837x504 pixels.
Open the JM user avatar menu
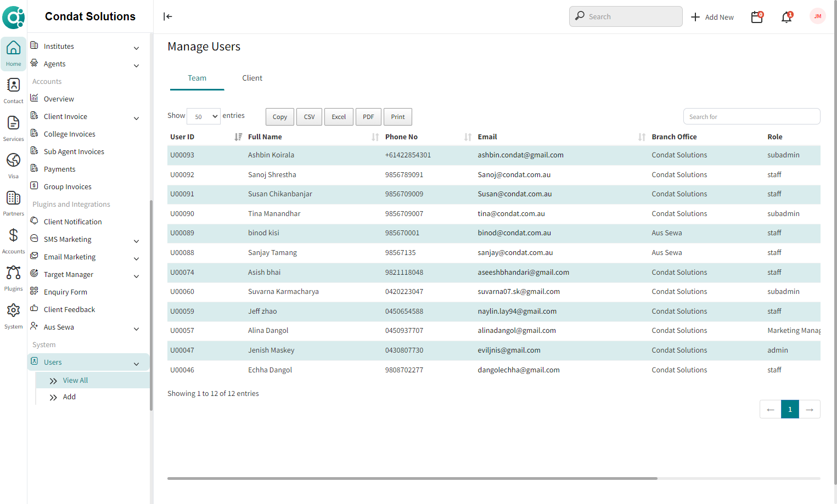coord(818,16)
